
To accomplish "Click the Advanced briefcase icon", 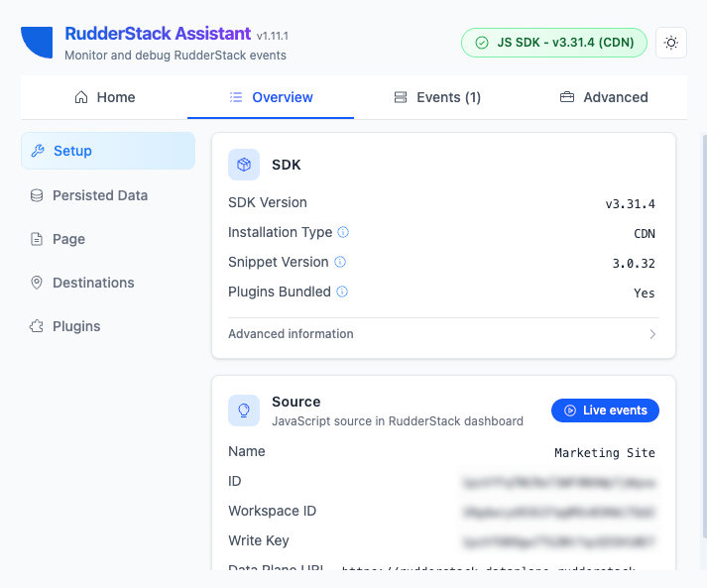I will coord(567,97).
